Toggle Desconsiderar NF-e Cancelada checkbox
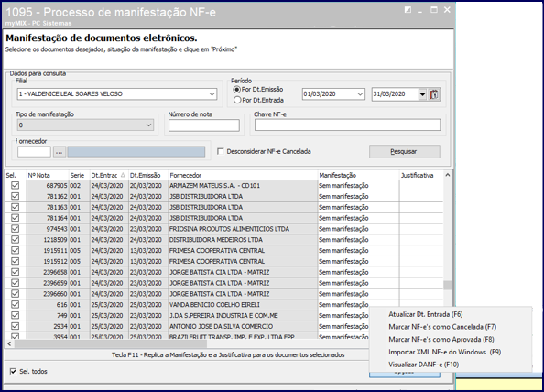Viewport: 544px width, 392px height. (221, 152)
